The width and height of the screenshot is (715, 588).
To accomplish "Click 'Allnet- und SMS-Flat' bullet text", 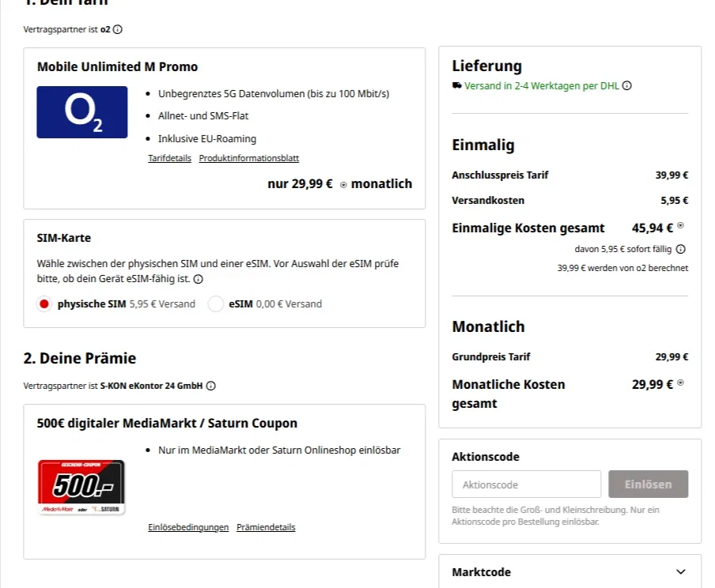I will point(203,115).
